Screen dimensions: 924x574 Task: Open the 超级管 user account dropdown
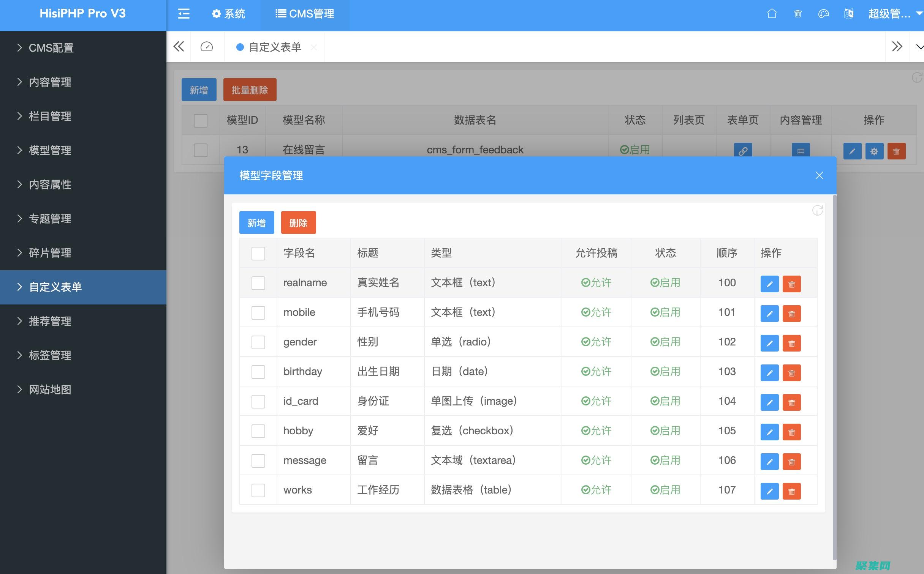tap(892, 14)
